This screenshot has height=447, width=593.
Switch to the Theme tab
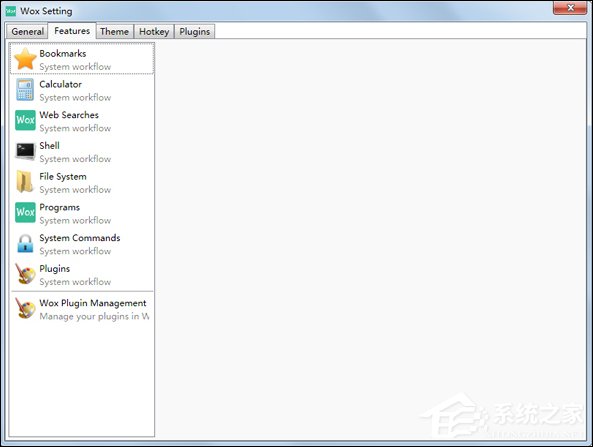[x=114, y=31]
